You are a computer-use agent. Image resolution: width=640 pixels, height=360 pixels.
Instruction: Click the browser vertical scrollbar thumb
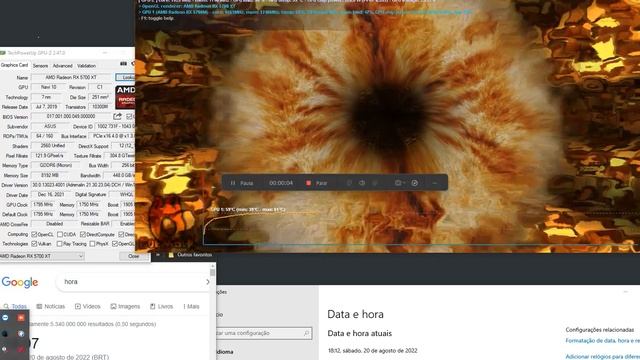coord(213,272)
